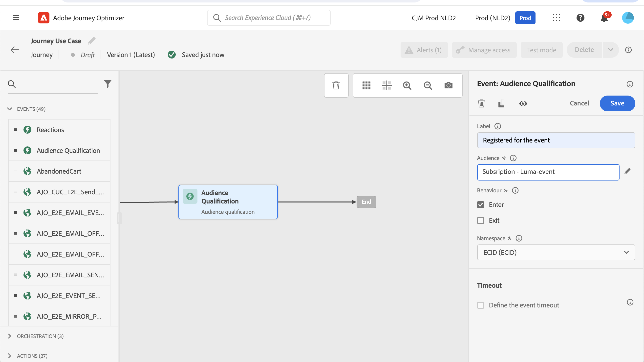This screenshot has height=362, width=644.
Task: Click the Save button
Action: coord(617,103)
